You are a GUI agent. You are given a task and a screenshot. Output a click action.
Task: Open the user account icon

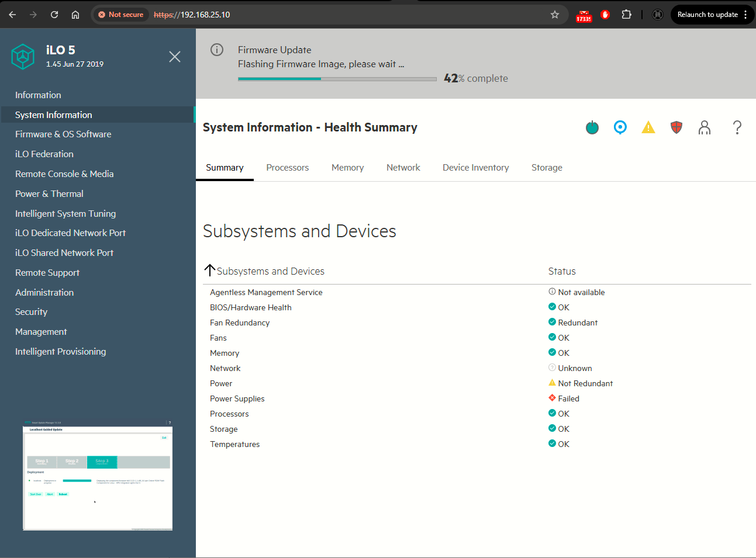[705, 127]
